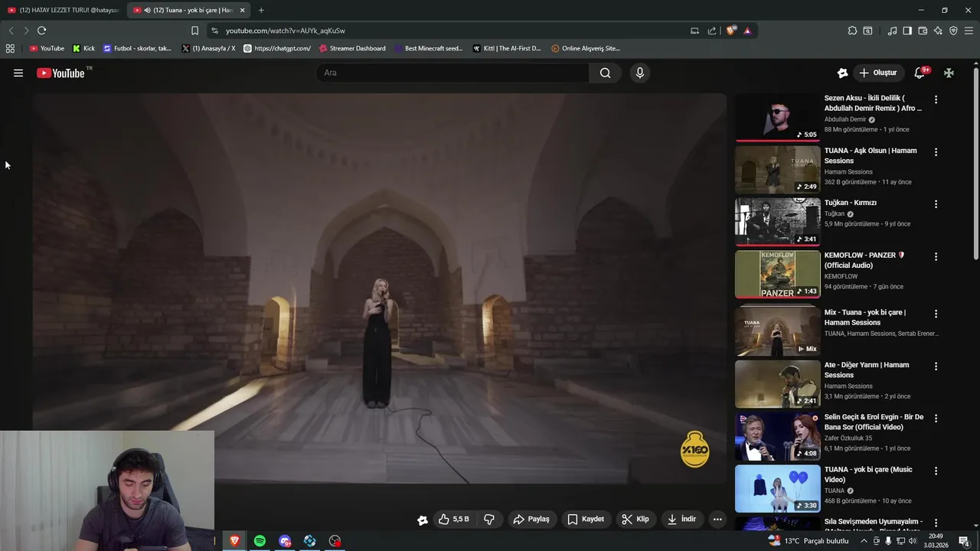Switch to HATAY LEZZET TURU tab

pos(64,10)
